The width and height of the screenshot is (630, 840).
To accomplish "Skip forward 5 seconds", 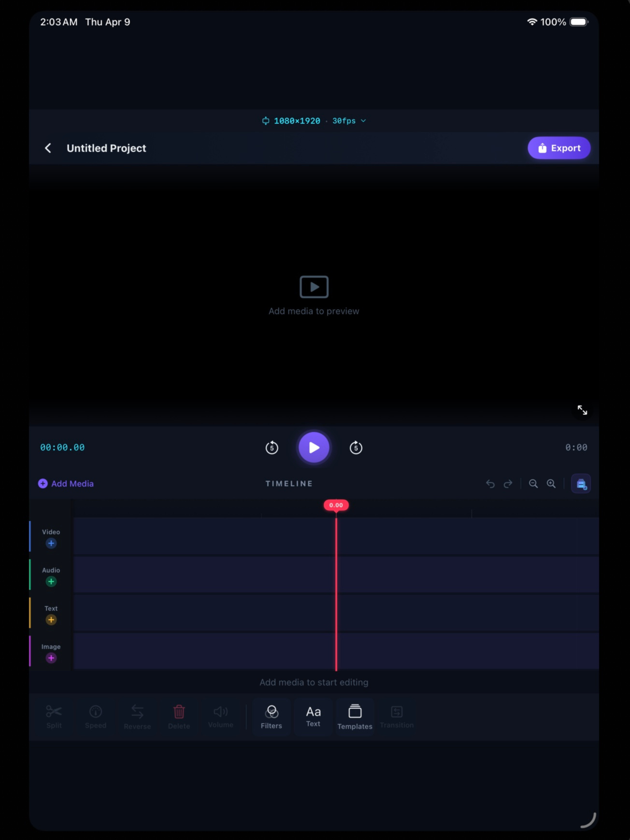I will (356, 447).
